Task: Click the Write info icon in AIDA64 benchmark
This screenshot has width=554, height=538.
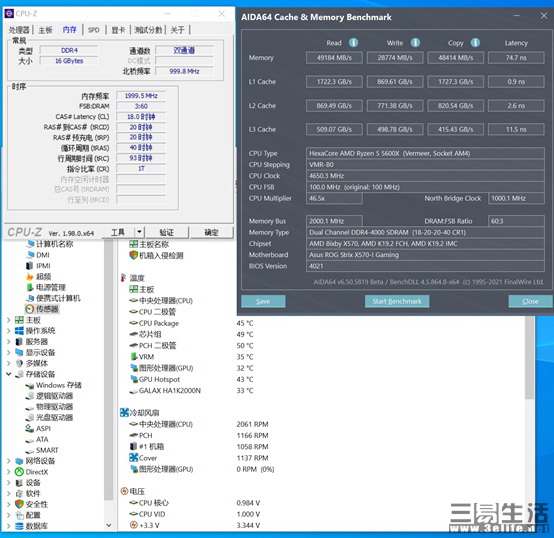Action: (415, 42)
